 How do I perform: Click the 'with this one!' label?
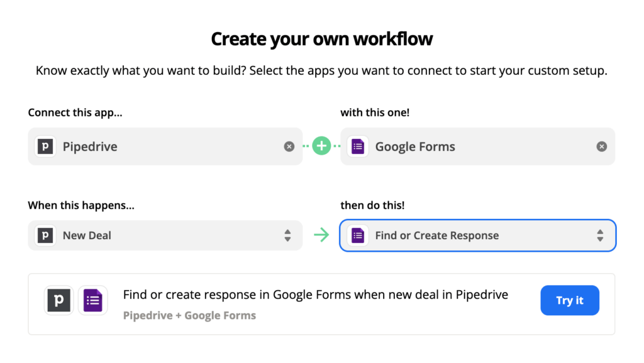(375, 113)
